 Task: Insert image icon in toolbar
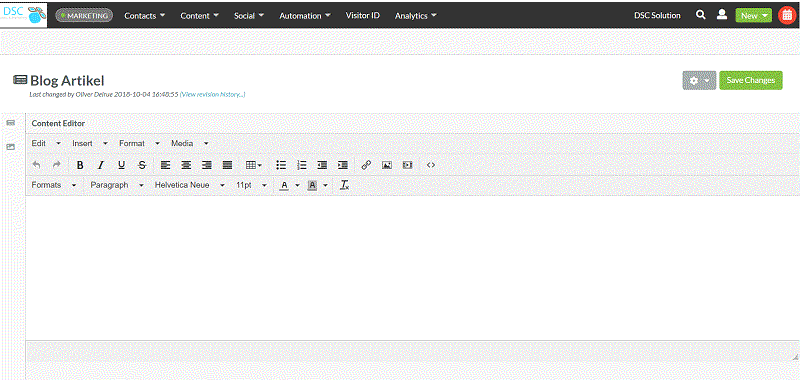pos(387,165)
